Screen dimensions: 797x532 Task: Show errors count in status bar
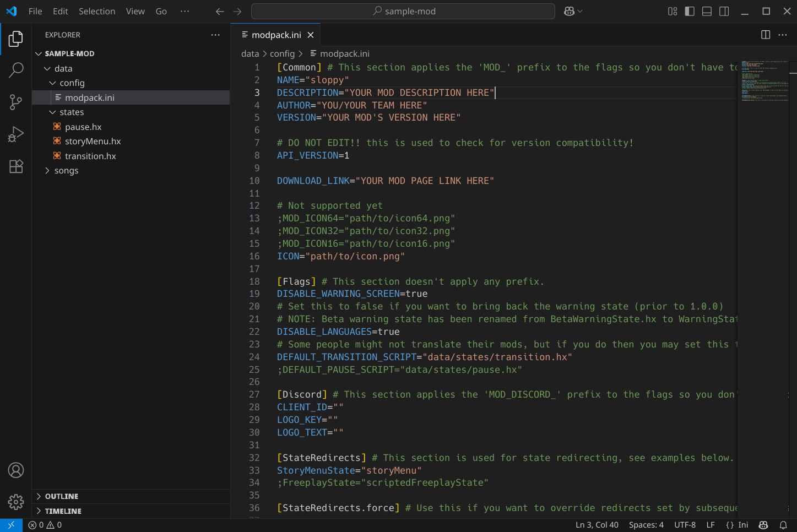point(36,525)
